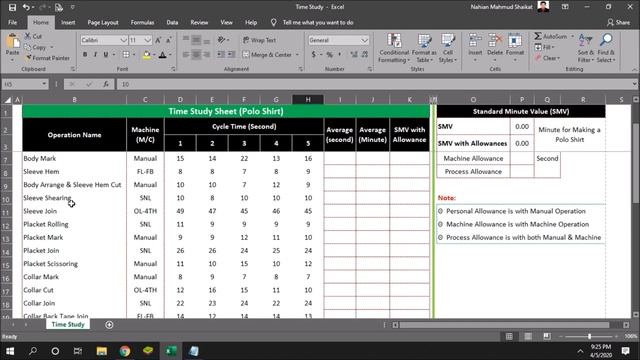The image size is (640, 360).
Task: Click the Share button
Action: pyautogui.click(x=618, y=22)
